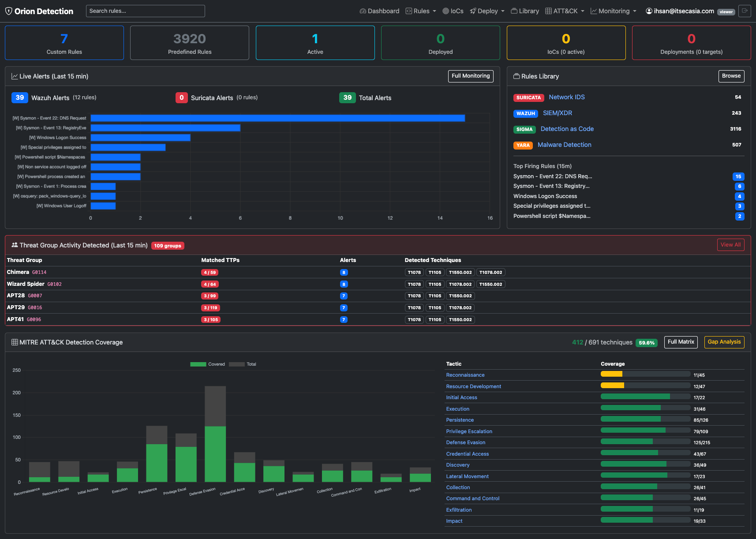Screen dimensions: 756x539
Task: Click the YARA badge in Rules Library
Action: (523, 145)
